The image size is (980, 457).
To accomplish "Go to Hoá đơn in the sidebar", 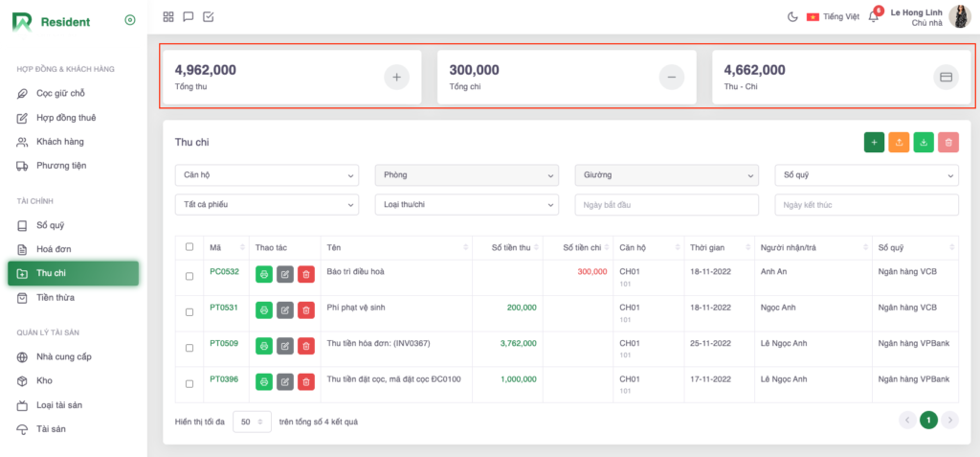I will [56, 249].
